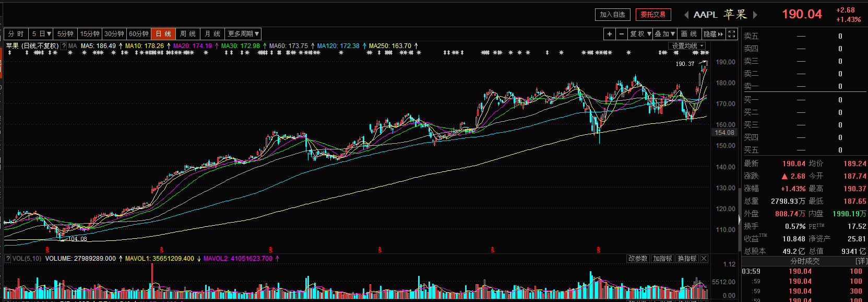Open 画线 drawing tools

[x=689, y=34]
